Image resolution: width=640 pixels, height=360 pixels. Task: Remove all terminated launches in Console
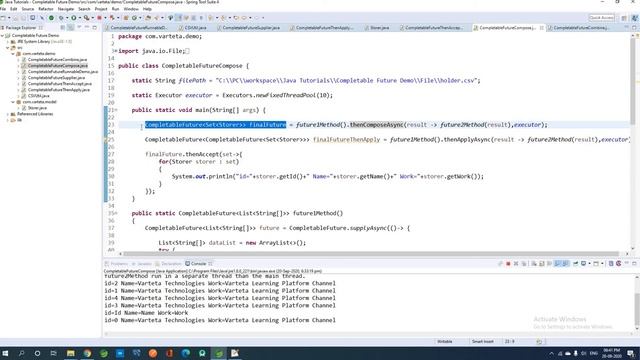point(524,264)
